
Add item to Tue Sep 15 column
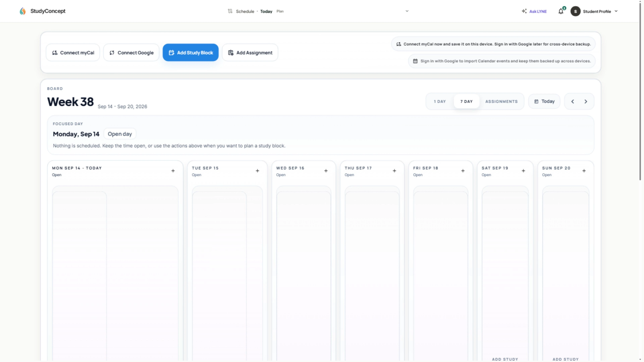point(257,171)
